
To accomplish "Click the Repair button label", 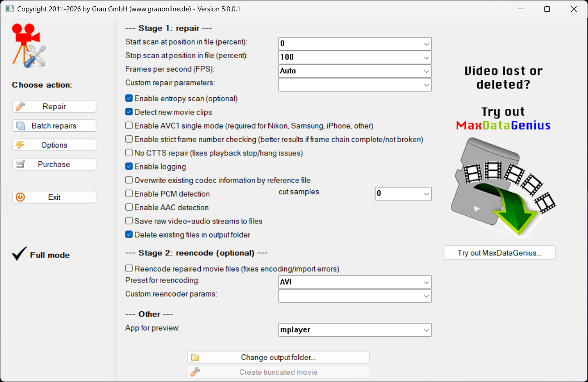I will coord(54,106).
